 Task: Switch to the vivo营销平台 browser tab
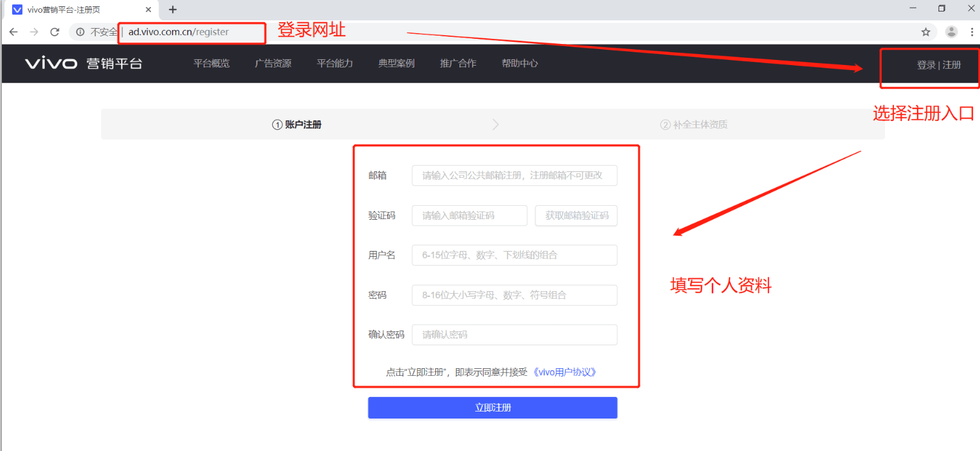coord(76,10)
